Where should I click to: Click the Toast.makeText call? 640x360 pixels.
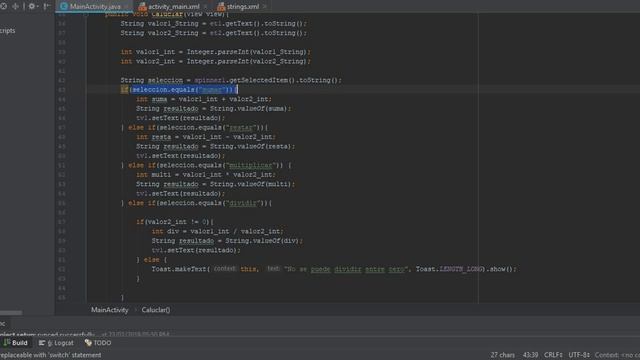[x=179, y=269]
